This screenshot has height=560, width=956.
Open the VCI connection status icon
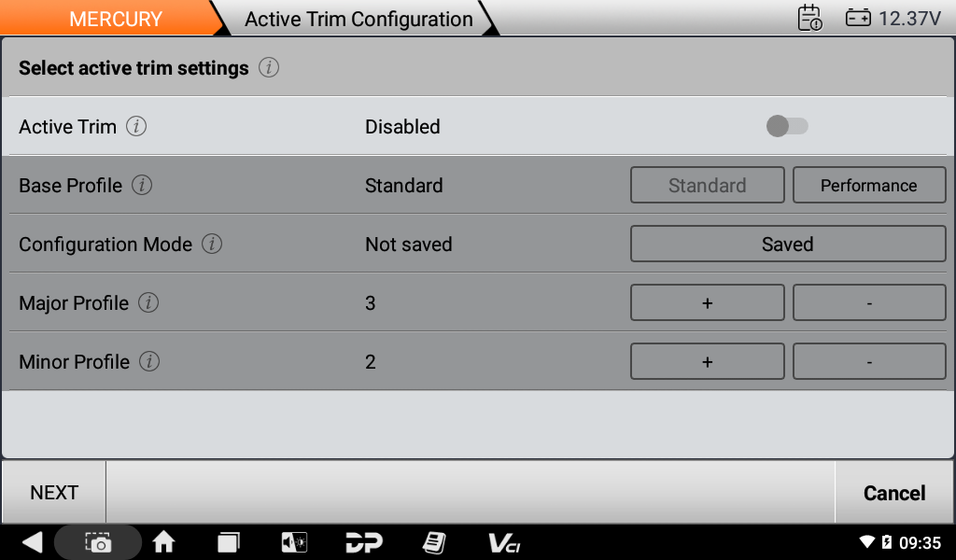point(504,542)
